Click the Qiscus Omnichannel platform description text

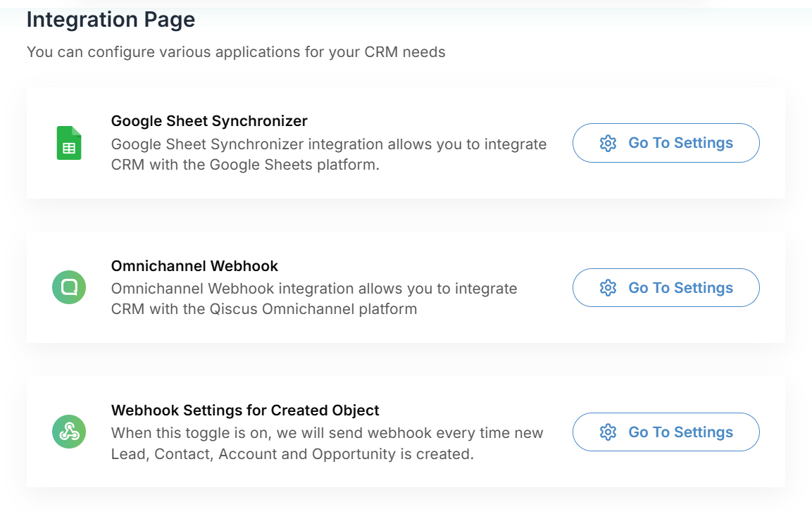(314, 299)
